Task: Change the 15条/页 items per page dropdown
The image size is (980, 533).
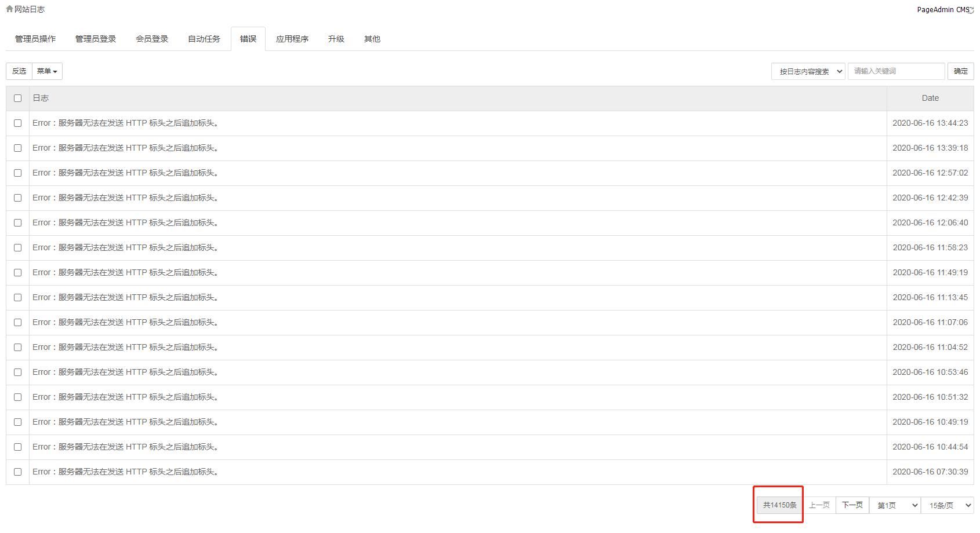Action: coord(948,505)
